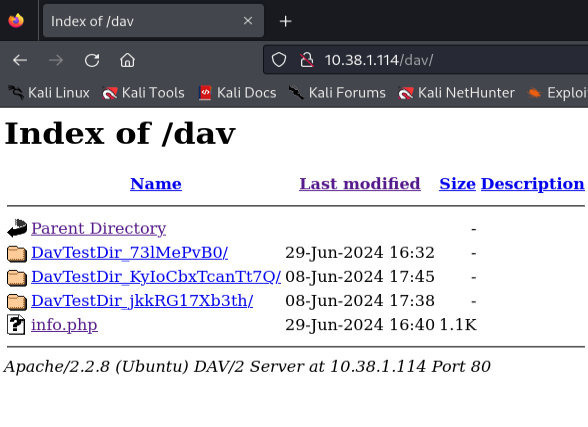Go back using the back arrow
Image resolution: width=588 pixels, height=427 pixels.
coord(20,60)
